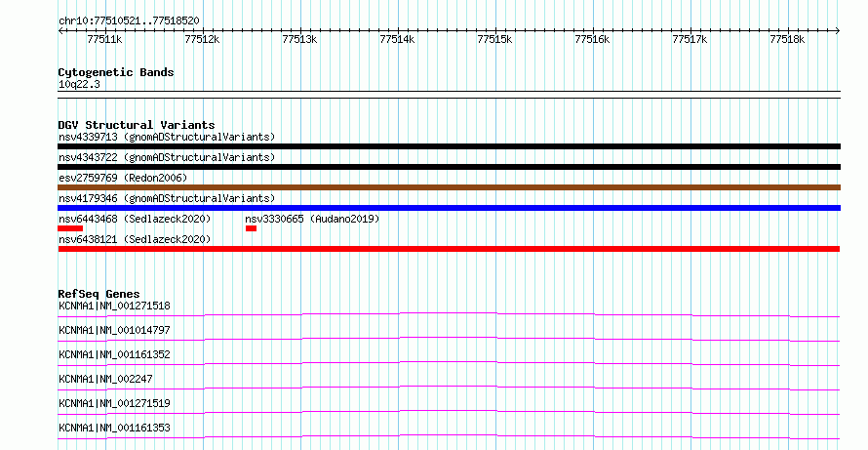Click the 10q22.3 band label

79,84
